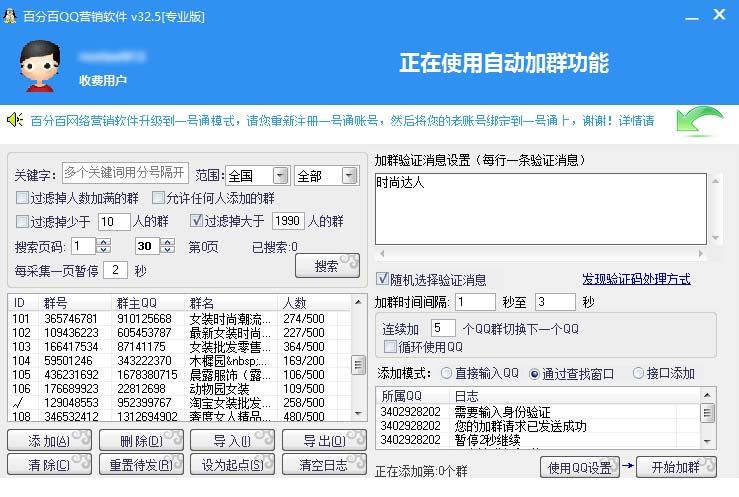
Task: Click the 所属QQ log column header
Action: (413, 396)
